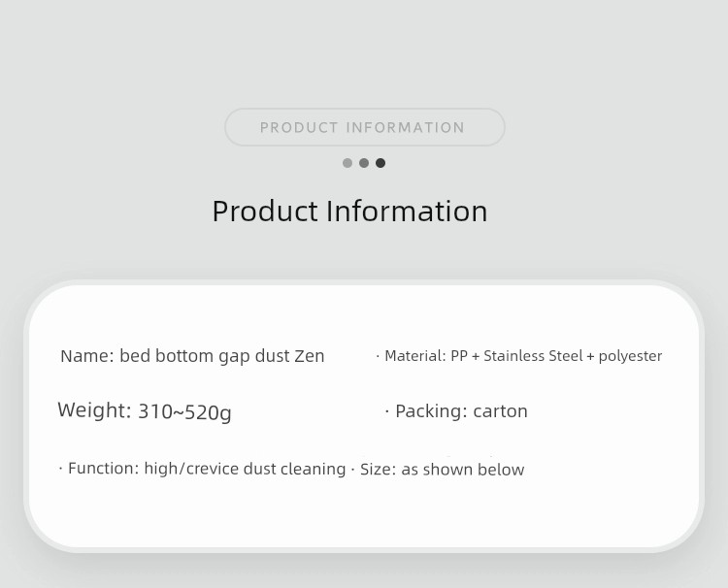728x588 pixels.
Task: Select the "carton" packing value
Action: tap(501, 411)
